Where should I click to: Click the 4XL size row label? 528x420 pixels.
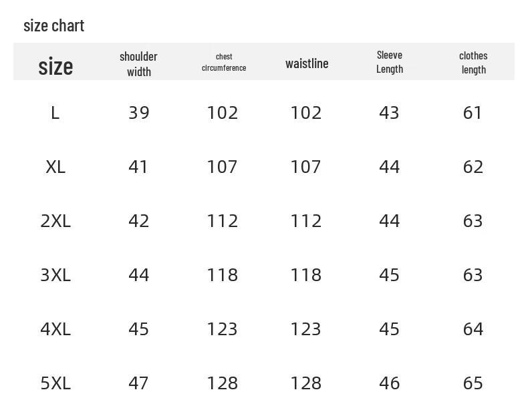(55, 329)
